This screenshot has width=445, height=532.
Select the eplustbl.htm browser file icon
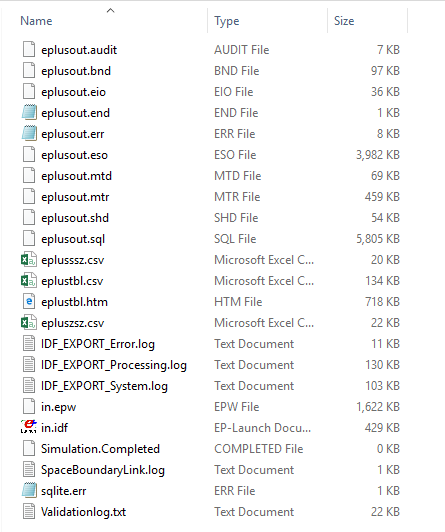pos(29,302)
